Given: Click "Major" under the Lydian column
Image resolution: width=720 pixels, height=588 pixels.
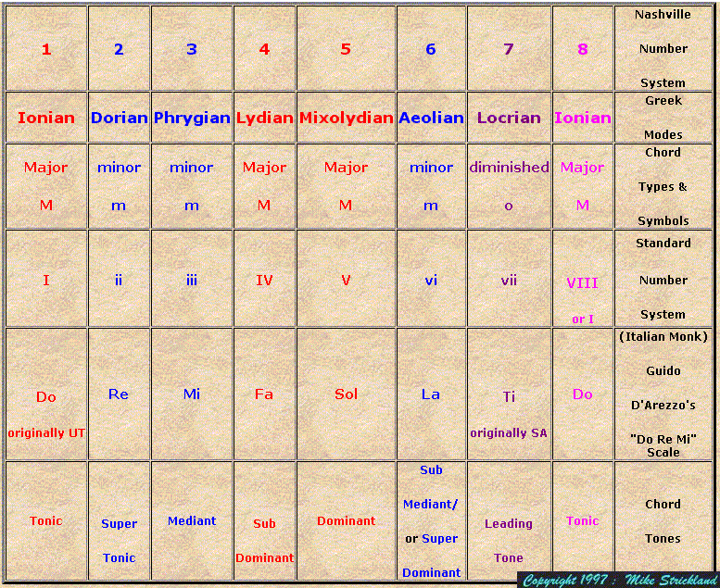Looking at the screenshot, I should point(264,167).
